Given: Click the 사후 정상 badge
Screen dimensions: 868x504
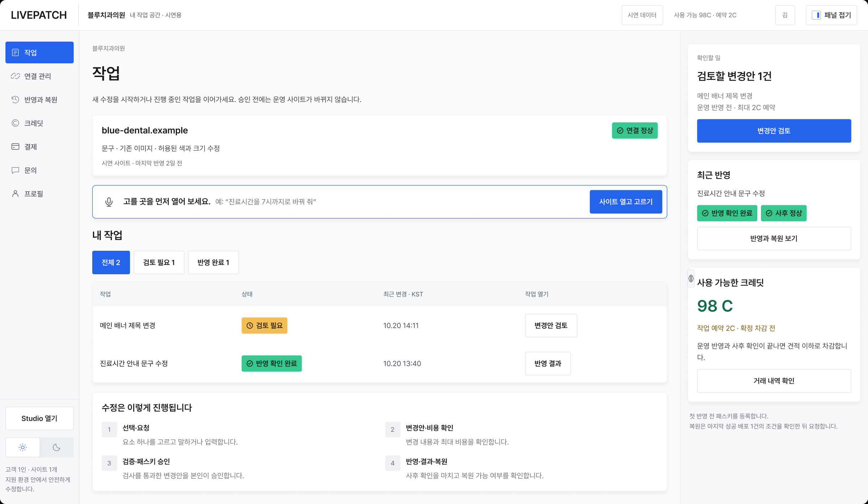Looking at the screenshot, I should (784, 213).
